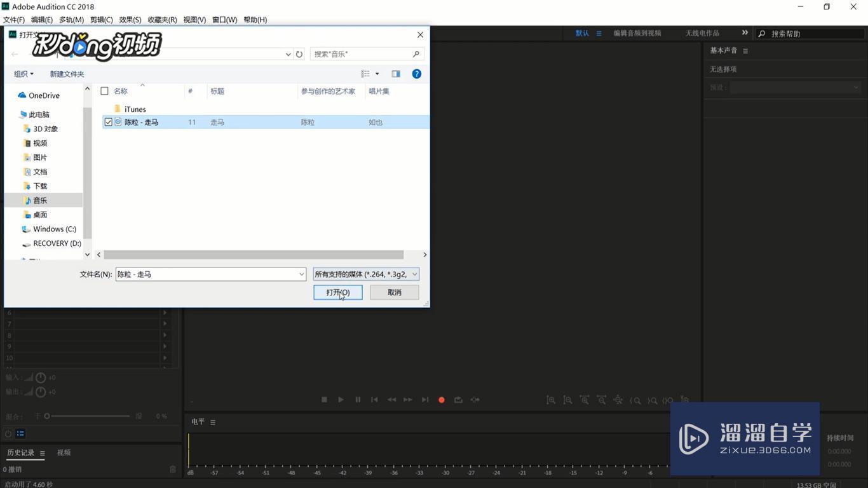Open the 编辑(E) menu
Viewport: 868px width, 488px height.
[42, 20]
